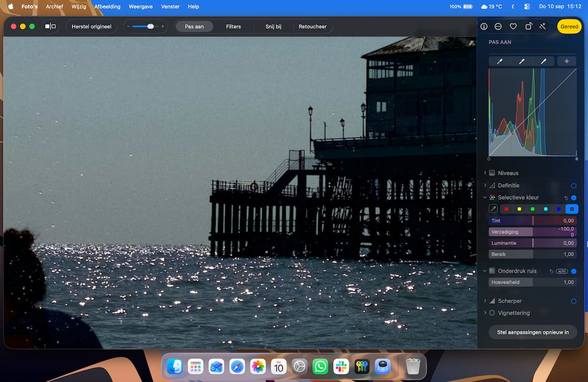Switch to the Filters tab
This screenshot has height=382, width=588.
coord(233,26)
